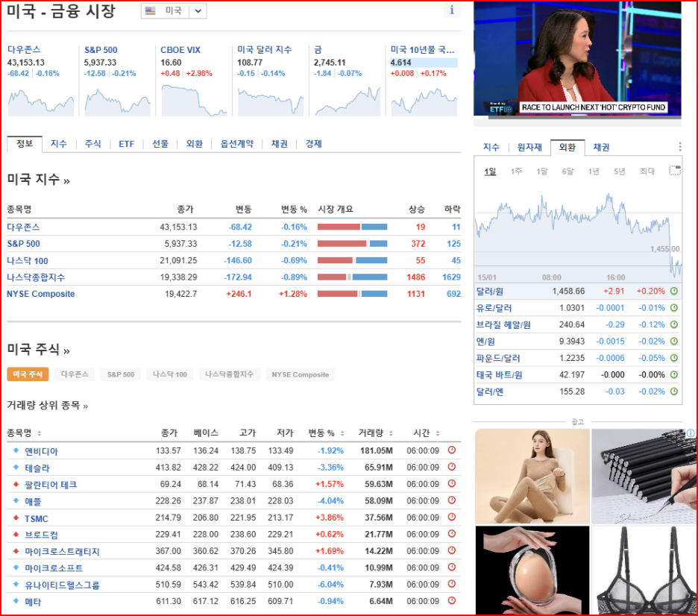This screenshot has width=698, height=616.
Task: Open the 지수 tab in main navigation
Action: [58, 144]
